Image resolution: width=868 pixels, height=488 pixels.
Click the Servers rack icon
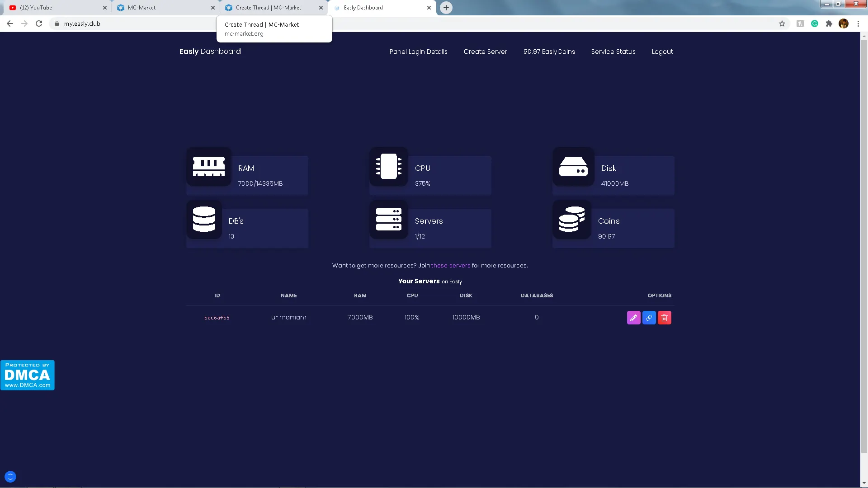click(x=389, y=219)
